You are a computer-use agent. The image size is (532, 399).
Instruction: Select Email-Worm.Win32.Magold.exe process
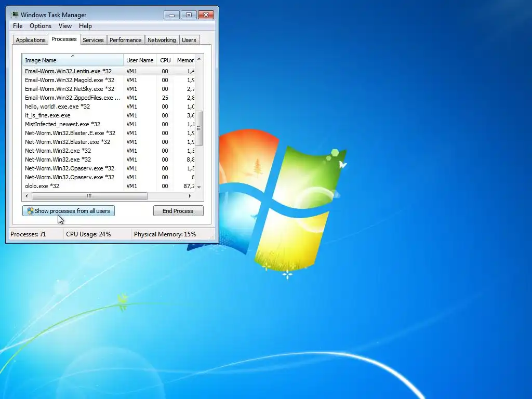click(x=109, y=80)
